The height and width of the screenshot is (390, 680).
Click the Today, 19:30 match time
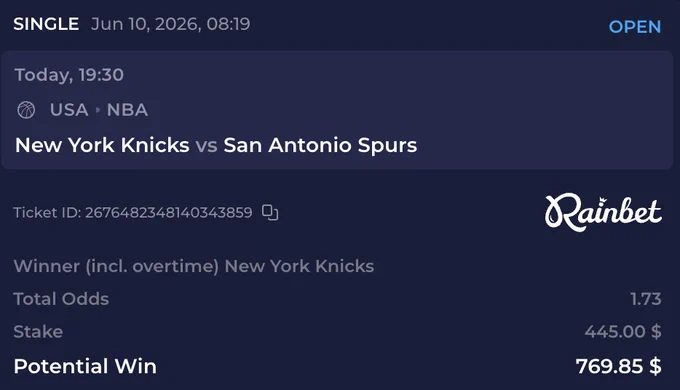(x=69, y=75)
